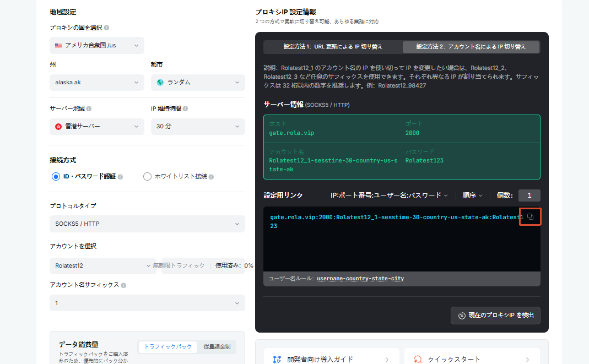Viewport: 589px width, 364px height.
Task: Select トラフィックパック tab
Action: point(167,347)
